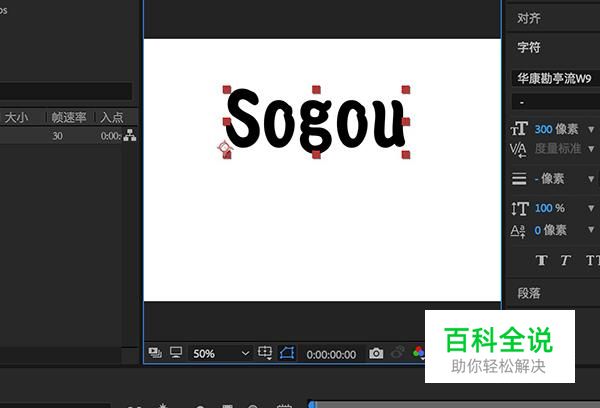Viewport: 600px width, 408px height.
Task: Open the font style dropdown showing a dash
Action: [556, 102]
